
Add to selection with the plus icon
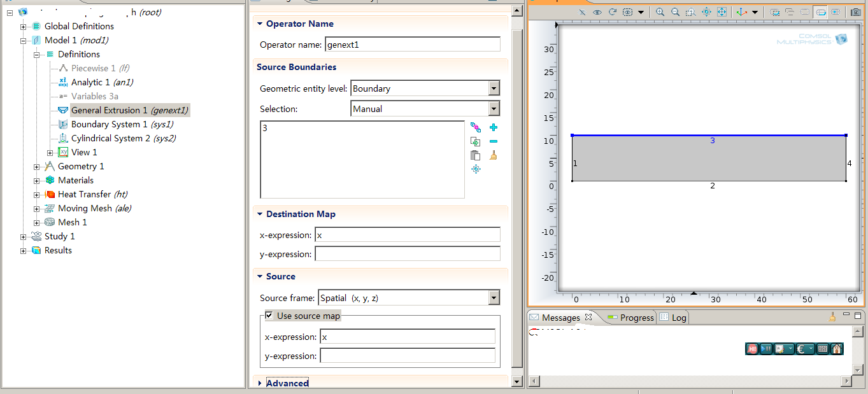[x=494, y=127]
